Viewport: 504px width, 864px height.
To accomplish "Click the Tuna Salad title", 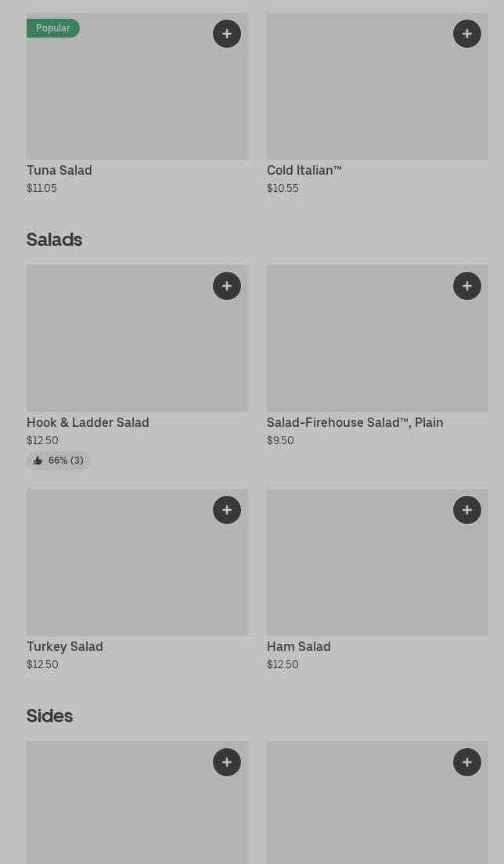I will (59, 171).
